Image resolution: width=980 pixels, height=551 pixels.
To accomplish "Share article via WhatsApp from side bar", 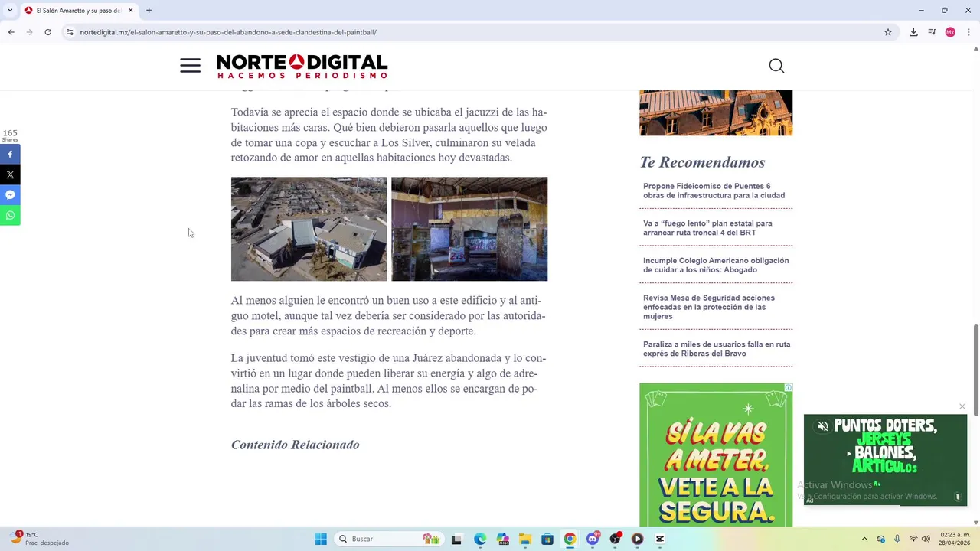I will pyautogui.click(x=10, y=216).
